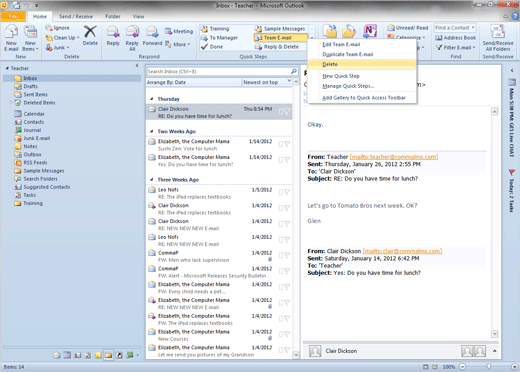Open Junk E-mail folder
Screen dimensions: 520x372
[32, 138]
